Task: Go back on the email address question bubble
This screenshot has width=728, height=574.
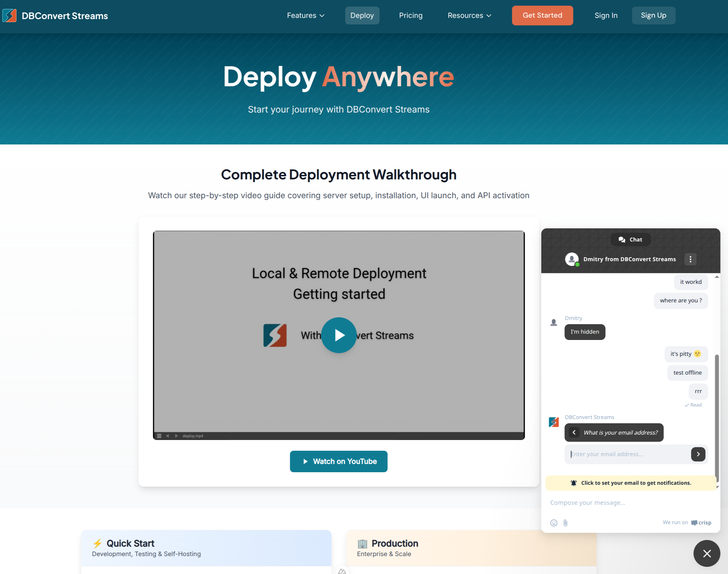Action: 574,433
